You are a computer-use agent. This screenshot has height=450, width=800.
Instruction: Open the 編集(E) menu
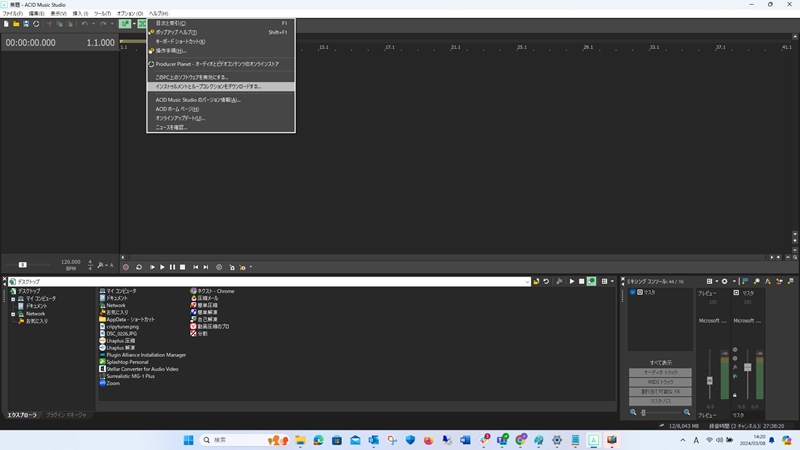36,14
